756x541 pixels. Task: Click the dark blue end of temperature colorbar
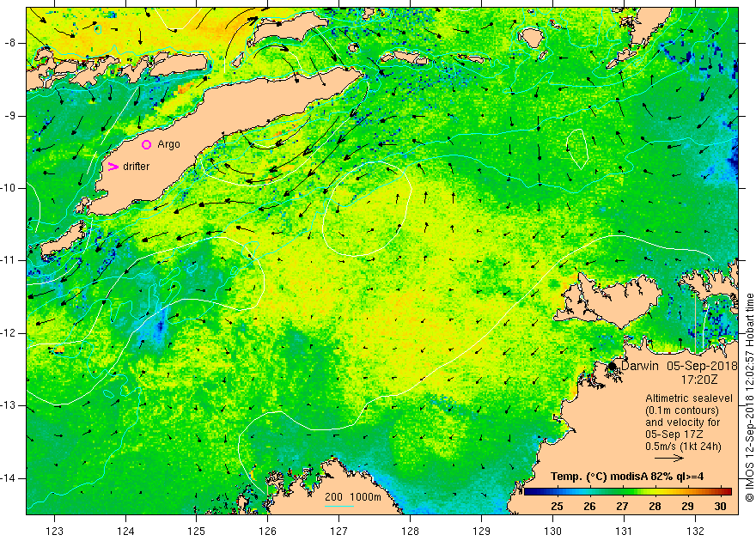pyautogui.click(x=529, y=492)
